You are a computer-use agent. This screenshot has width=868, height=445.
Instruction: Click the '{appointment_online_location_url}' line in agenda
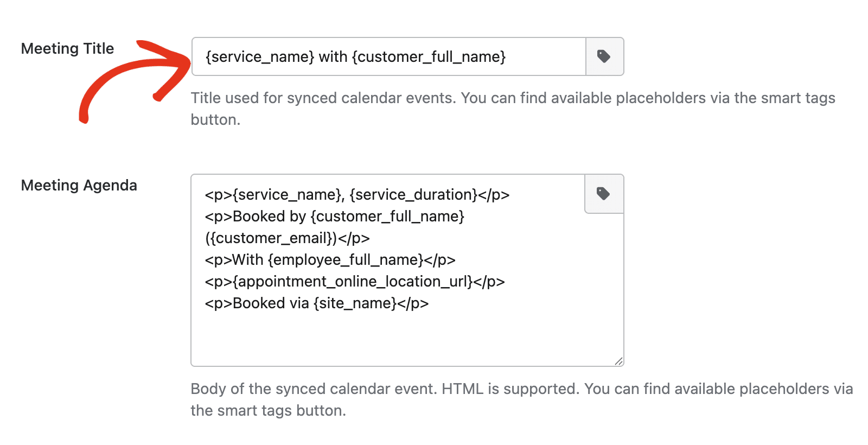point(355,282)
